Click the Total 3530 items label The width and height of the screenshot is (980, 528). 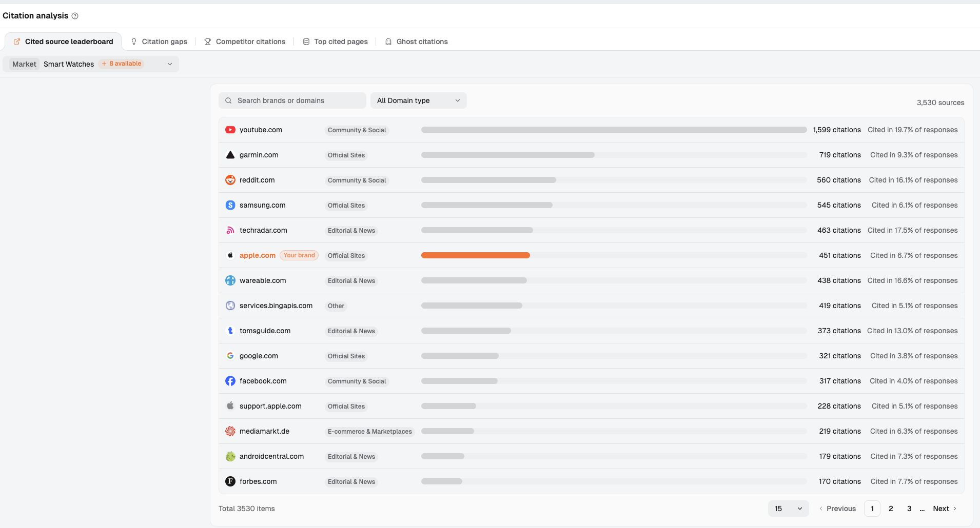(x=247, y=509)
